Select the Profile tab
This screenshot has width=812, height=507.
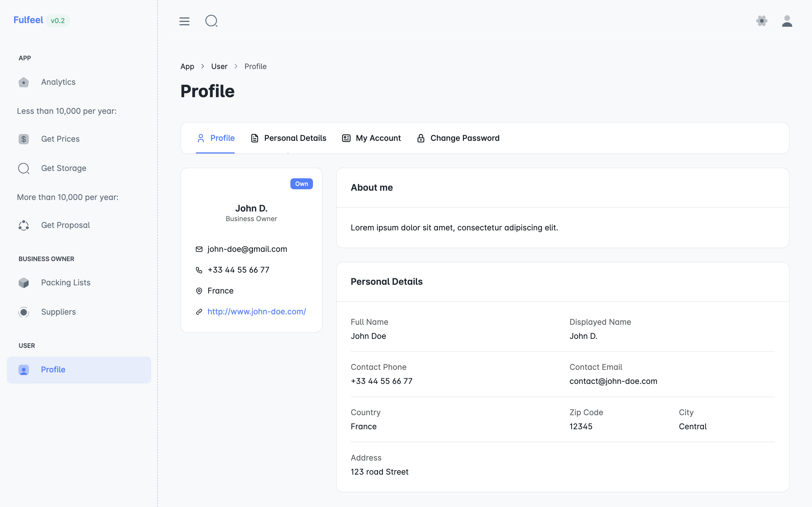click(x=216, y=138)
